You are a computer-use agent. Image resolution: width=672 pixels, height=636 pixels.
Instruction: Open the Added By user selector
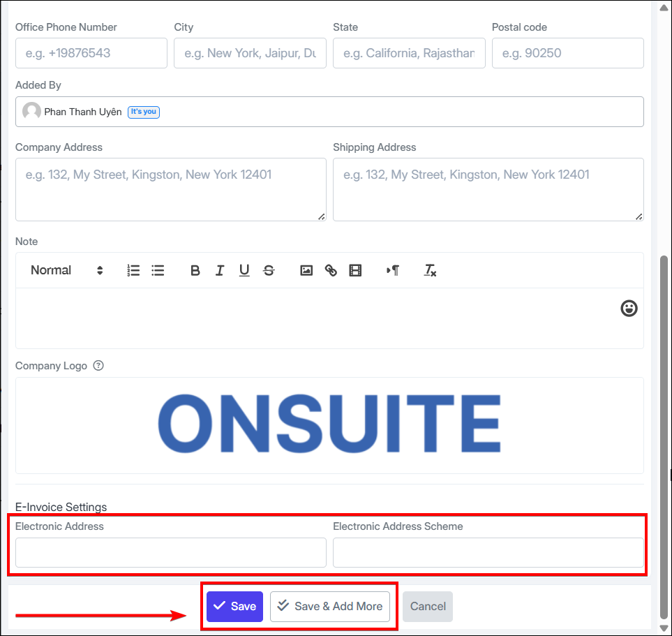(329, 112)
